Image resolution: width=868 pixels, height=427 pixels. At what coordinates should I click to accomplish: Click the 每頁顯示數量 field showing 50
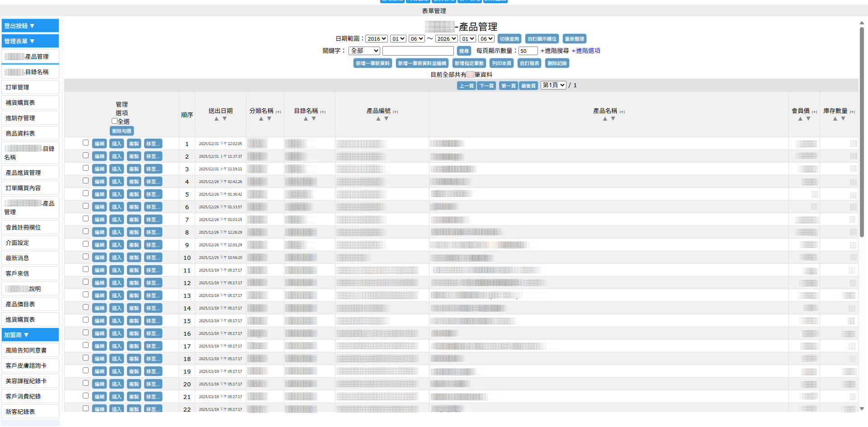[x=528, y=51]
